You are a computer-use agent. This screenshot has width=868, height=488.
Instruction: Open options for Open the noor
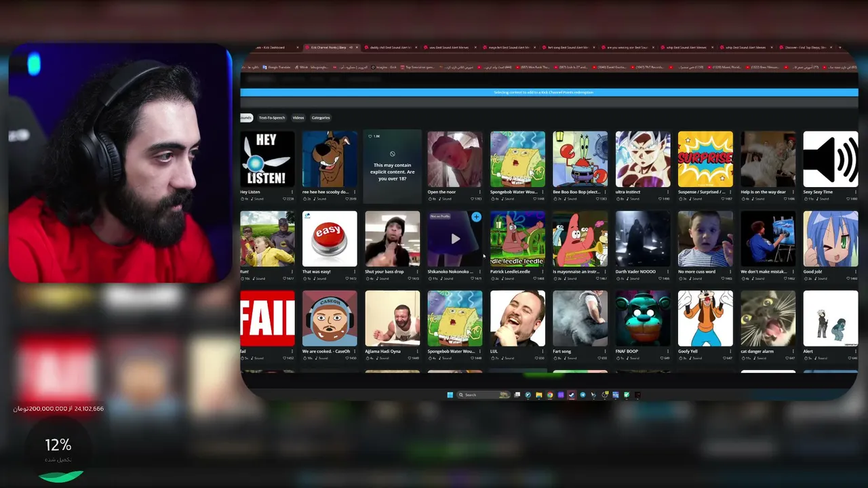tap(480, 192)
